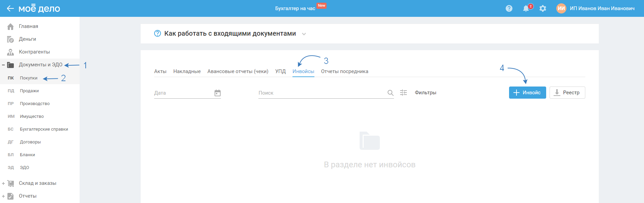
Task: Open the notifications bell
Action: click(526, 8)
